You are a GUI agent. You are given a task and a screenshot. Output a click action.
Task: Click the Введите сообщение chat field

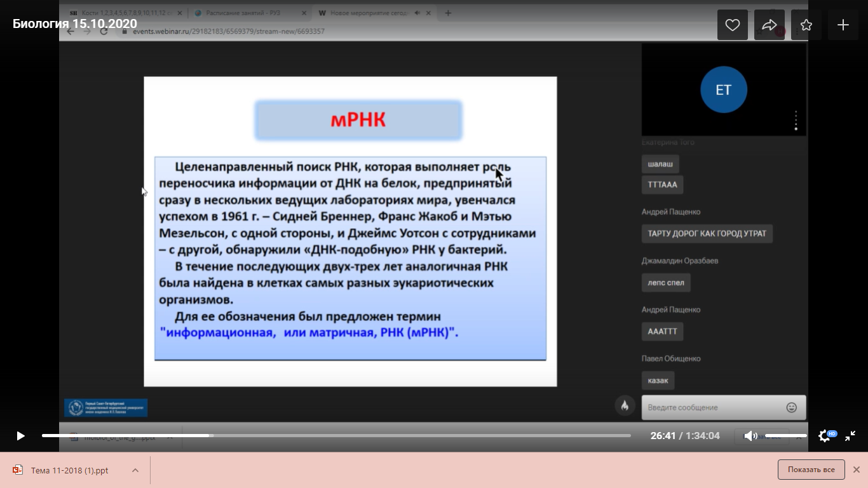coord(724,407)
